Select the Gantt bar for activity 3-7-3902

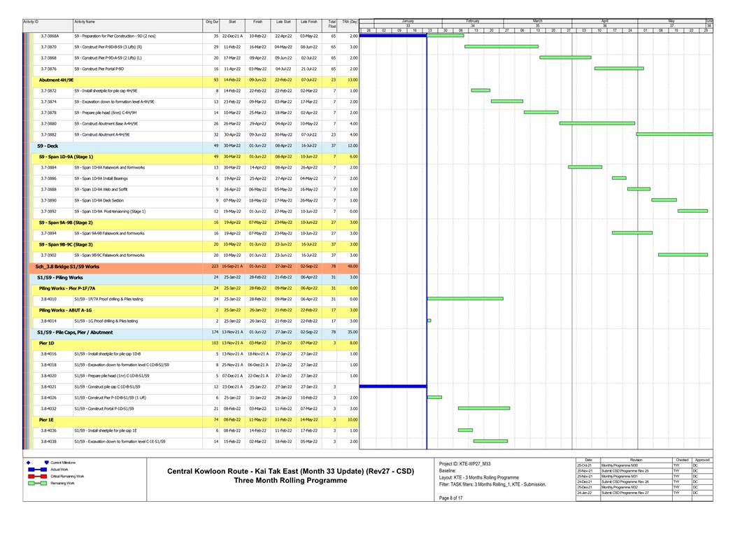682,255
